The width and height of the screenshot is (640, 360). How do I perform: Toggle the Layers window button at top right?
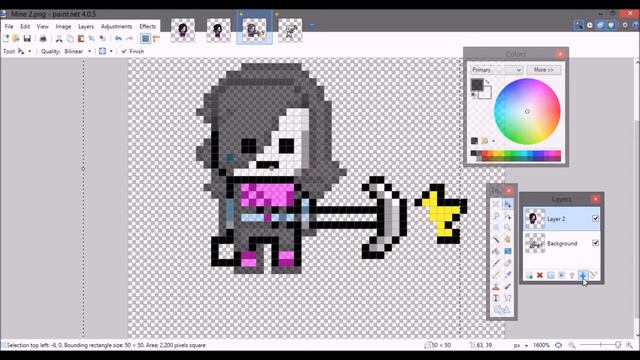[x=600, y=25]
